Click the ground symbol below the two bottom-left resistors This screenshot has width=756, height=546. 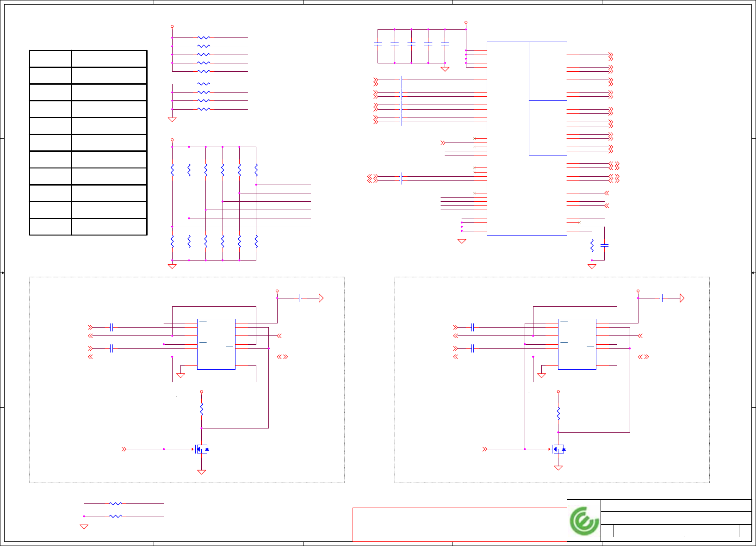click(84, 526)
